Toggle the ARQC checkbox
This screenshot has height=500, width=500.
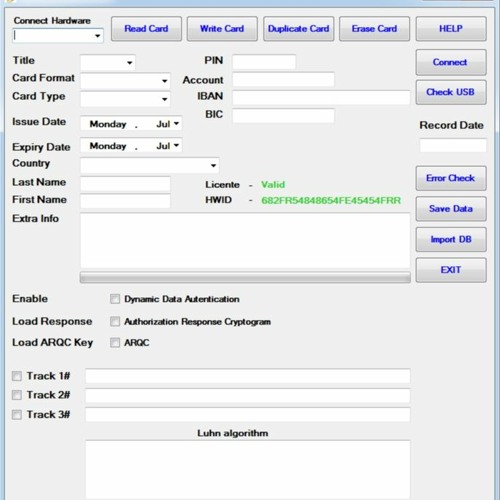coord(115,343)
